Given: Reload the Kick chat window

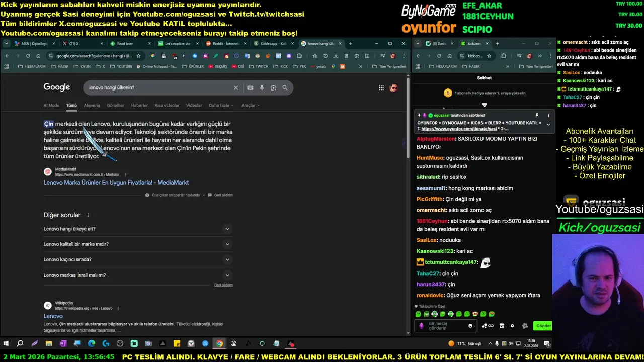Looking at the screenshot, I should pos(439,56).
